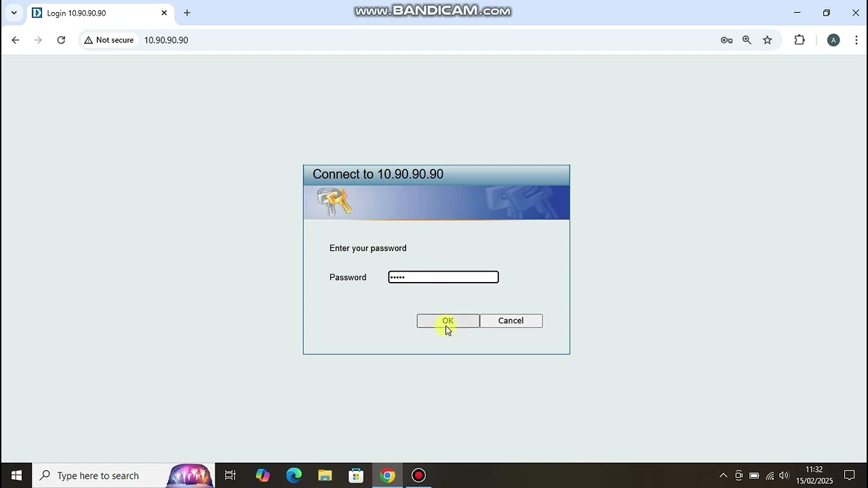This screenshot has height=488, width=868.
Task: Click the OK button in login dialog
Action: tap(448, 321)
